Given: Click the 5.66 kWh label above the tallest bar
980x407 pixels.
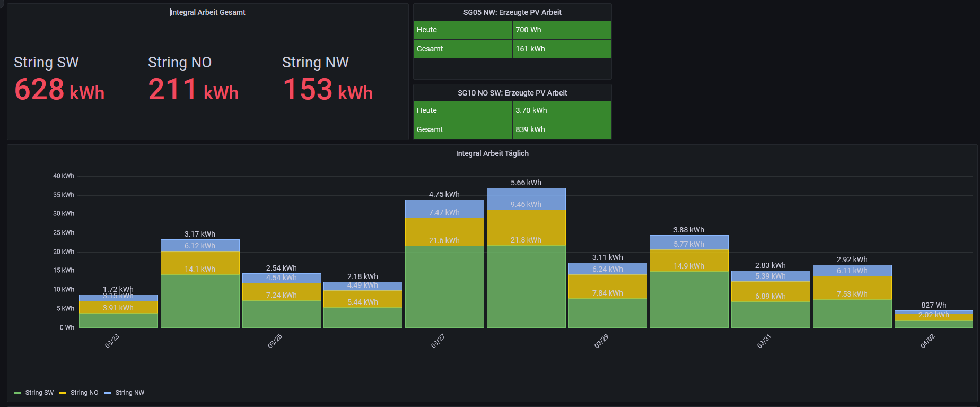Looking at the screenshot, I should pyautogui.click(x=526, y=183).
